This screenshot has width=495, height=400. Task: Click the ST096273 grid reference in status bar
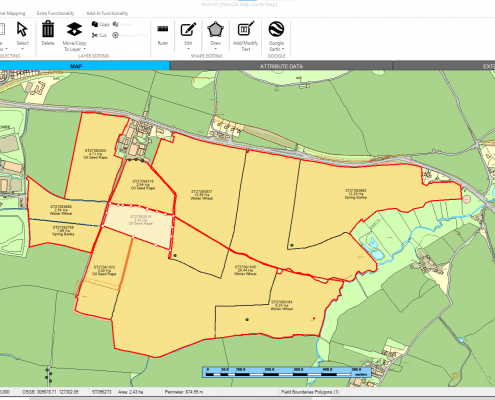102,392
